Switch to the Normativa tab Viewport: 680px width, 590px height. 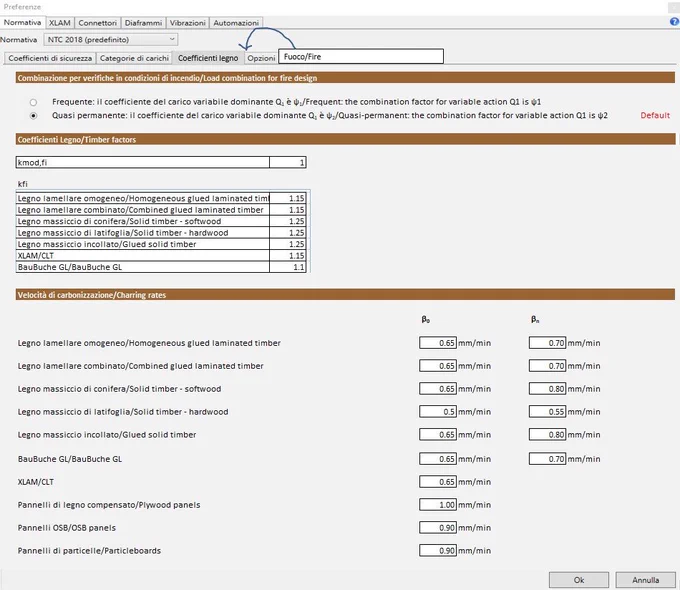(x=23, y=23)
